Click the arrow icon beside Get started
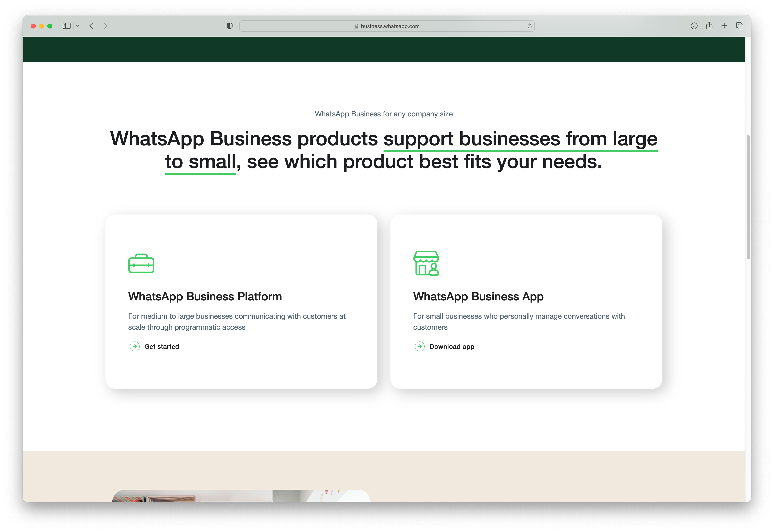This screenshot has height=532, width=774. pos(135,346)
